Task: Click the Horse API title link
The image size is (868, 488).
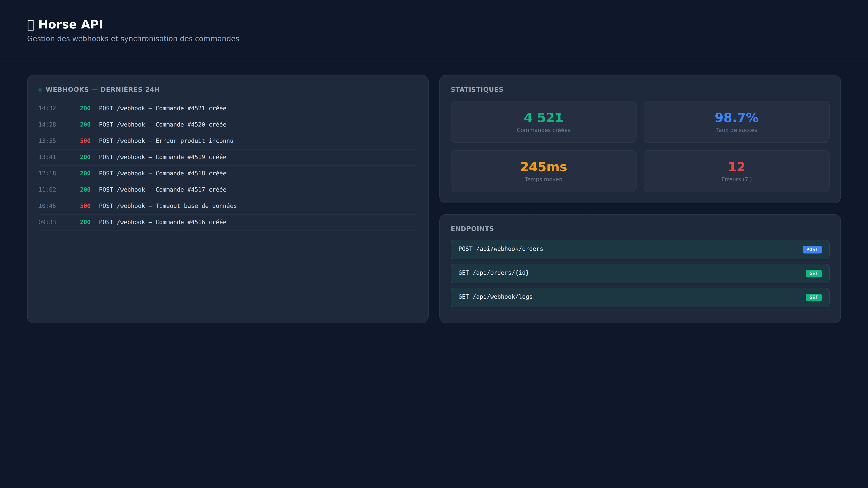Action: point(71,24)
